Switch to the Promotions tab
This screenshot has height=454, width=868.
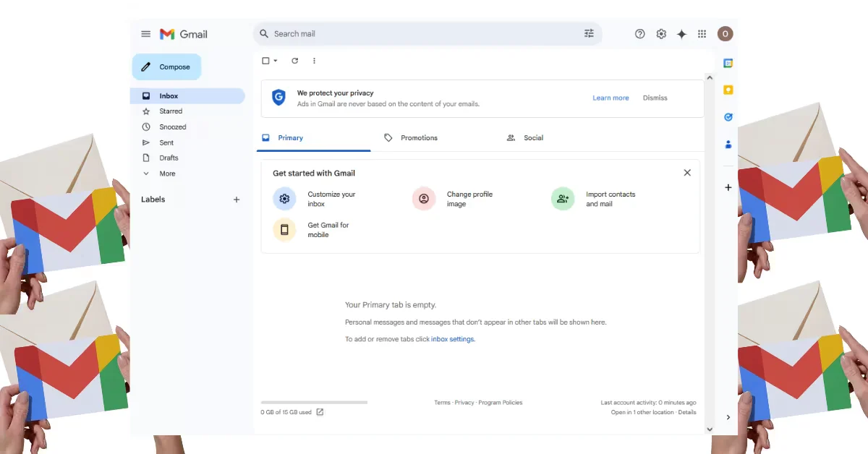click(x=411, y=137)
